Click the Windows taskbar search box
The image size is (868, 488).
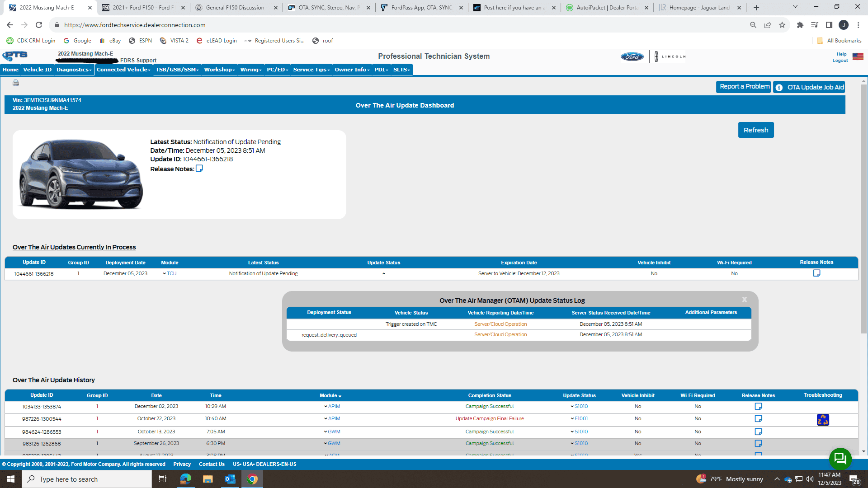pos(87,479)
